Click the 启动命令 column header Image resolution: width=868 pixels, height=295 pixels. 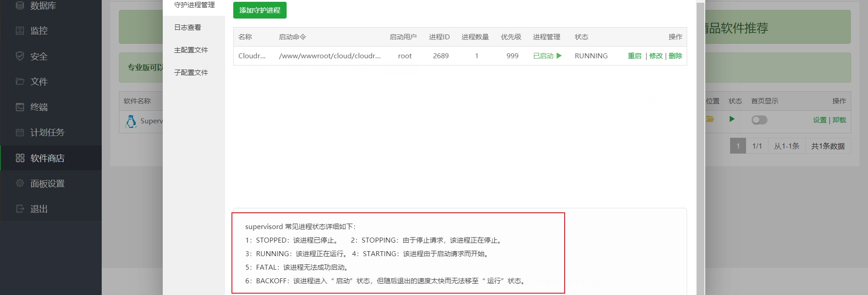(292, 37)
